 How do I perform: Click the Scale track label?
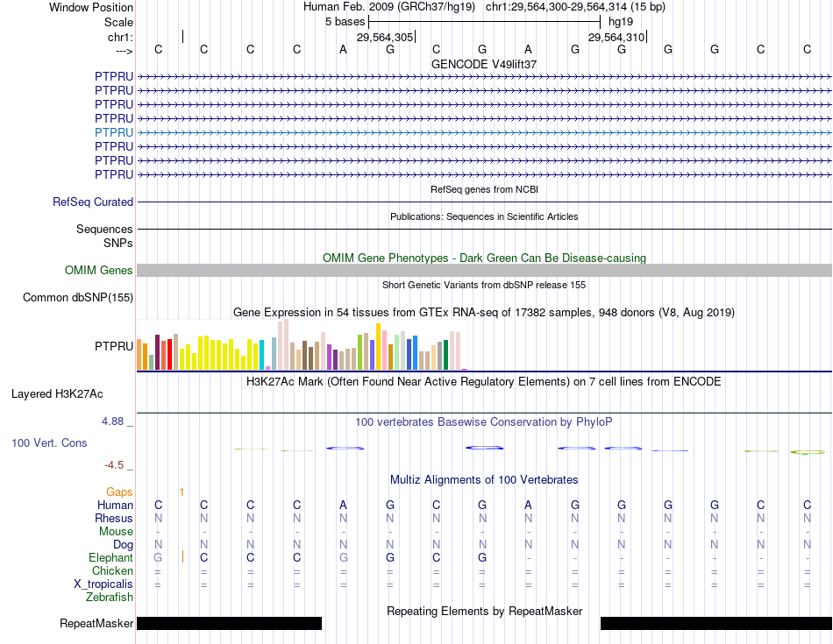click(x=118, y=22)
